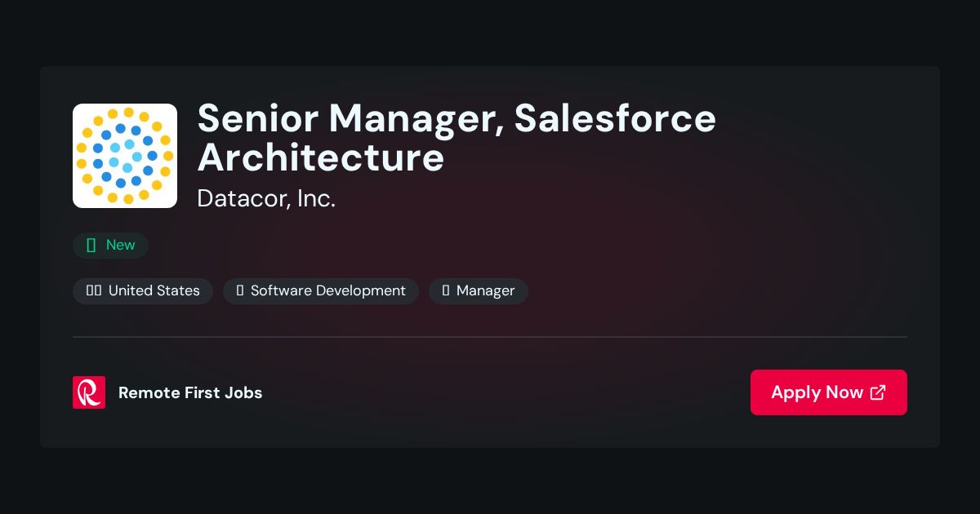Select the Manager level tag label
This screenshot has width=980, height=514.
[486, 290]
